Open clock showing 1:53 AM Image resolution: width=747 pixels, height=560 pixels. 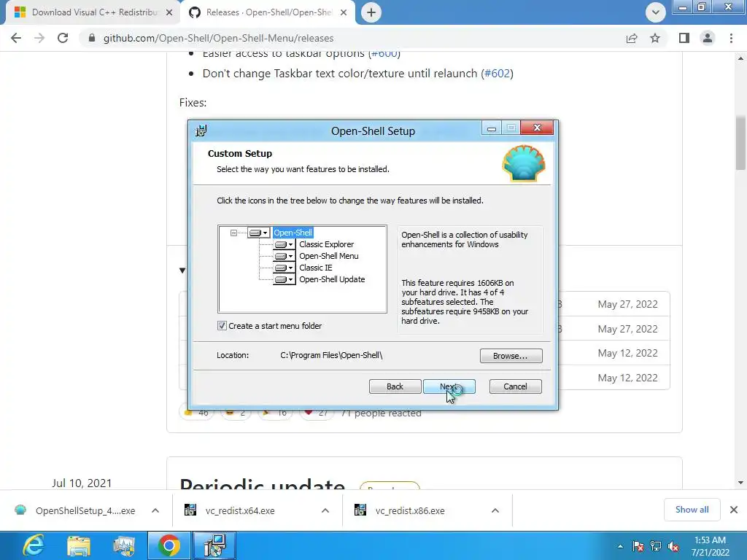point(710,545)
